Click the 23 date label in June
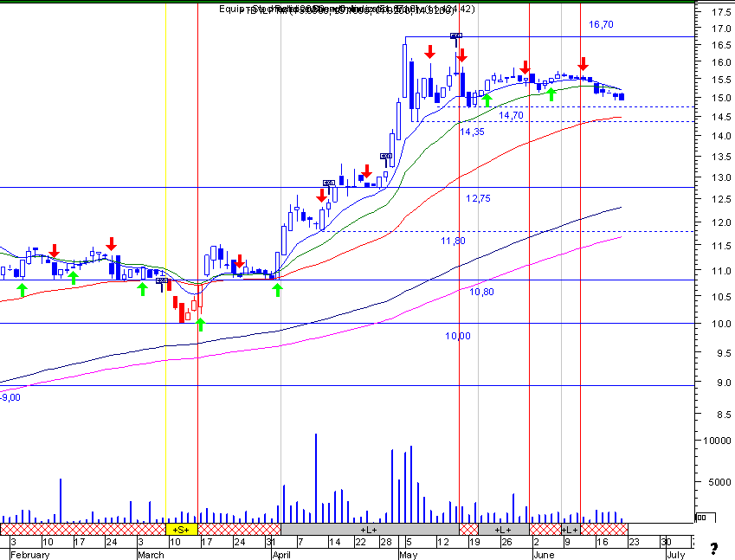 click(x=634, y=542)
